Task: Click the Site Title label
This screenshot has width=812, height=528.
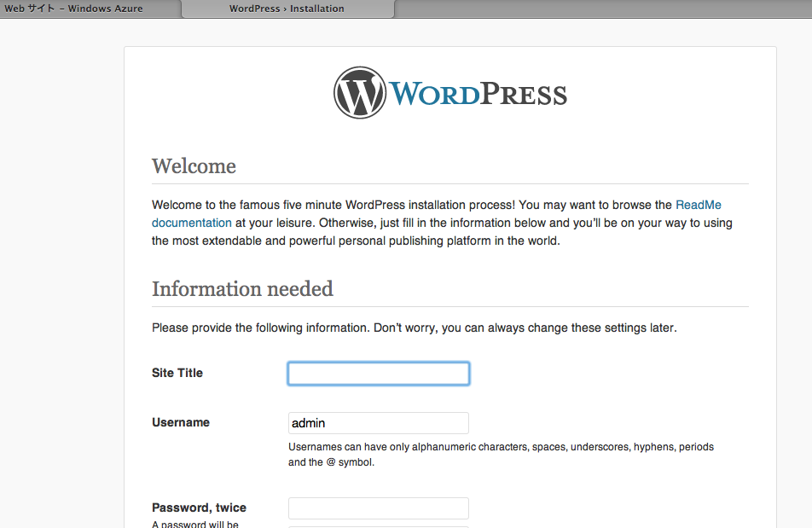Action: coord(177,373)
